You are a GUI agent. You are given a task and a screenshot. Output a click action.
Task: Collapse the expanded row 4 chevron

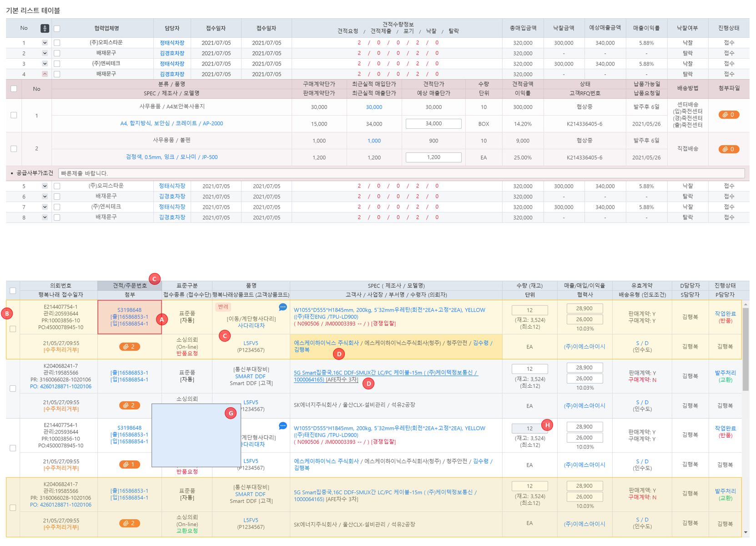pyautogui.click(x=45, y=74)
